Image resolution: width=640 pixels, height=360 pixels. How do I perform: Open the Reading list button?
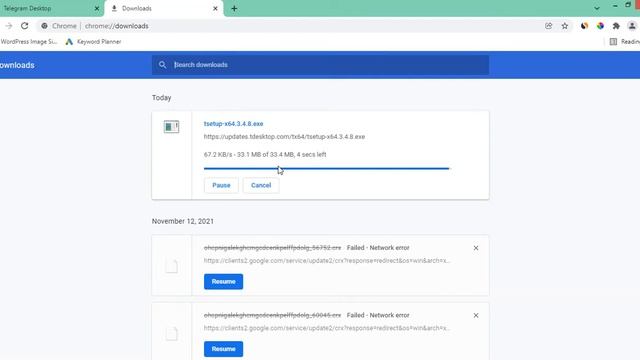click(624, 42)
